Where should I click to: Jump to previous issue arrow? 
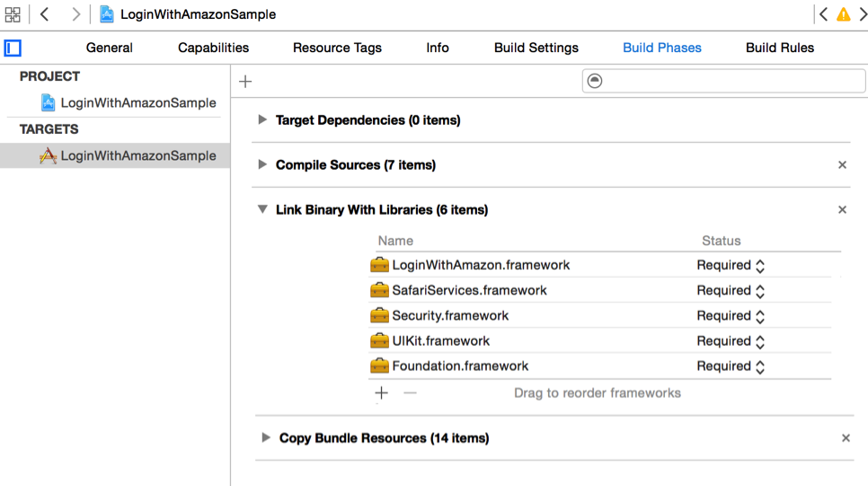coord(824,14)
